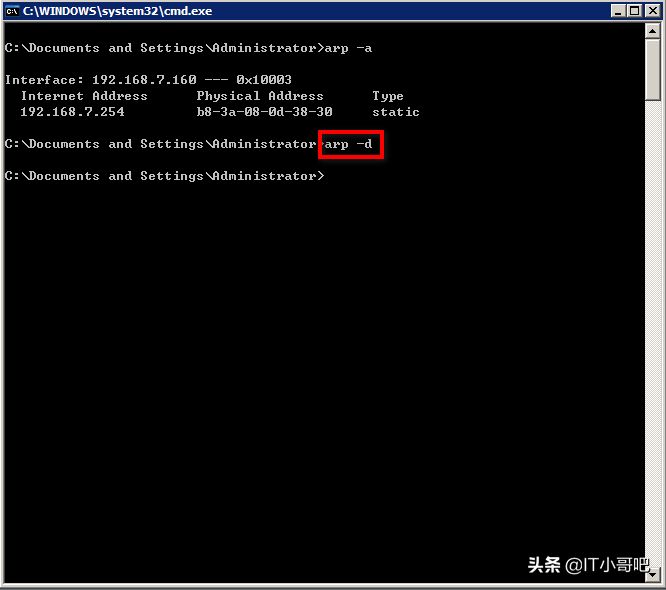Minimize the cmd.exe window

(x=619, y=11)
